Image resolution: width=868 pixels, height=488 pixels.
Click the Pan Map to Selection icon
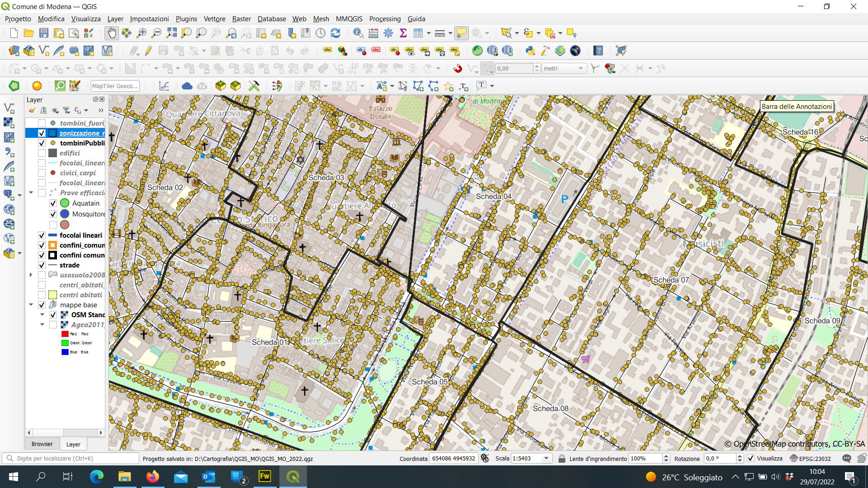126,33
